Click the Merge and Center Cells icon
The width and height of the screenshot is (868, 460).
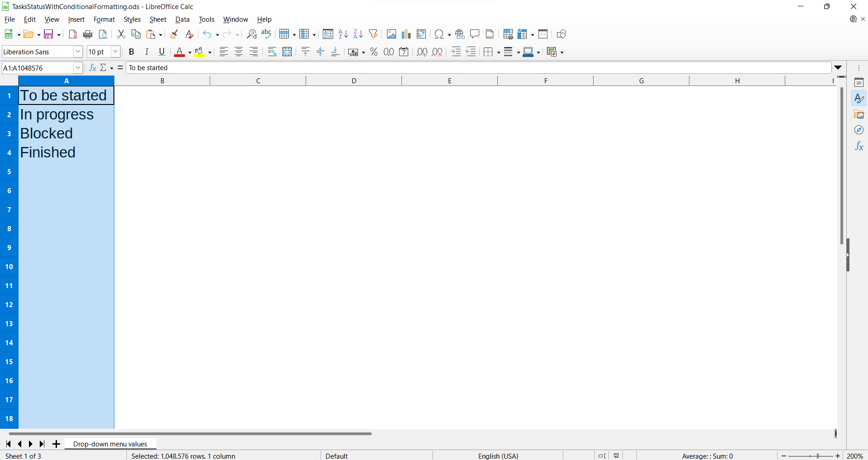287,52
